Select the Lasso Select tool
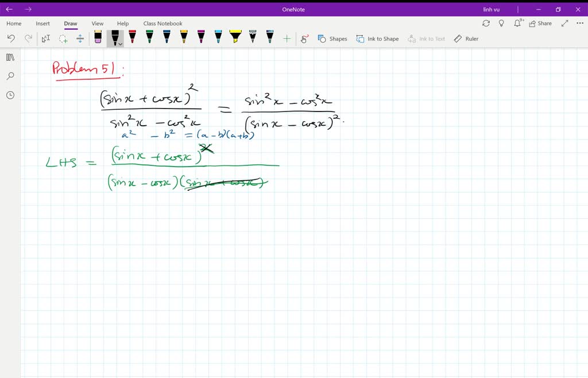The image size is (588, 378). click(x=63, y=38)
